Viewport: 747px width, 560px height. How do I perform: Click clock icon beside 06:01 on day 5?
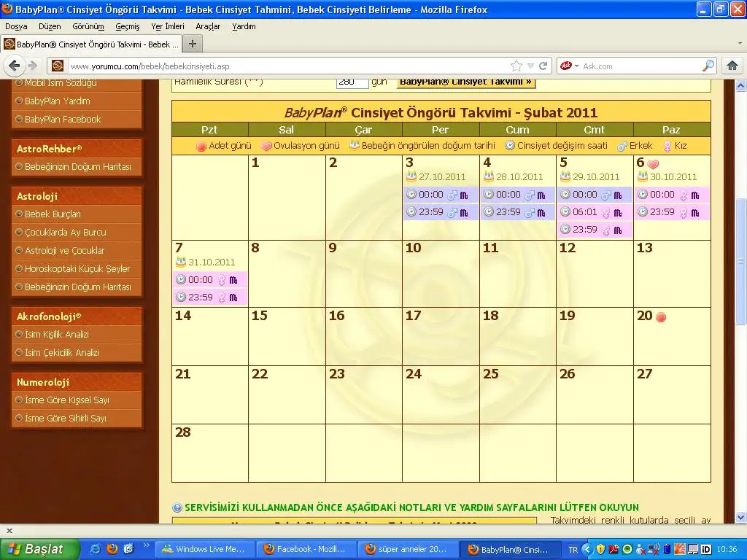point(565,212)
